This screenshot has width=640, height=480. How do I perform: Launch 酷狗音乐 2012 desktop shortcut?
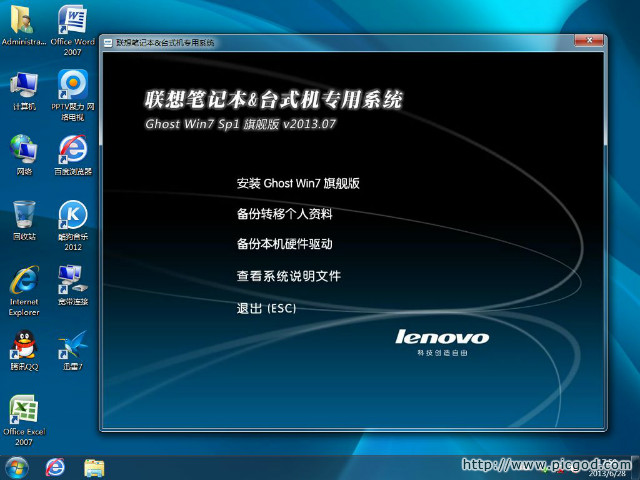tap(73, 225)
